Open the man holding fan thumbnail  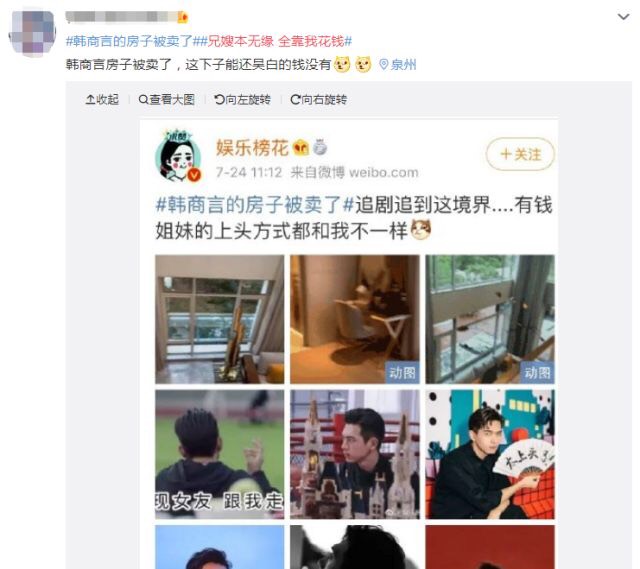(x=490, y=454)
